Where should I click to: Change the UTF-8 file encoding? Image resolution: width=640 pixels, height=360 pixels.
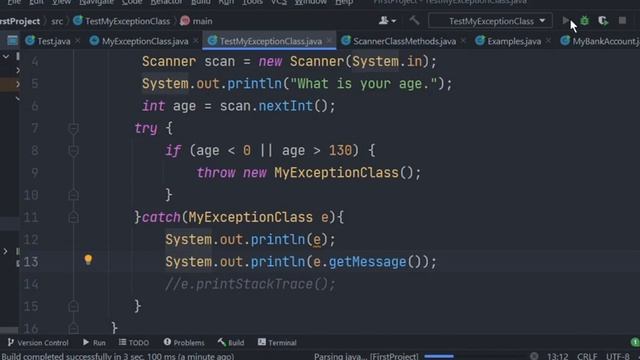pyautogui.click(x=618, y=356)
